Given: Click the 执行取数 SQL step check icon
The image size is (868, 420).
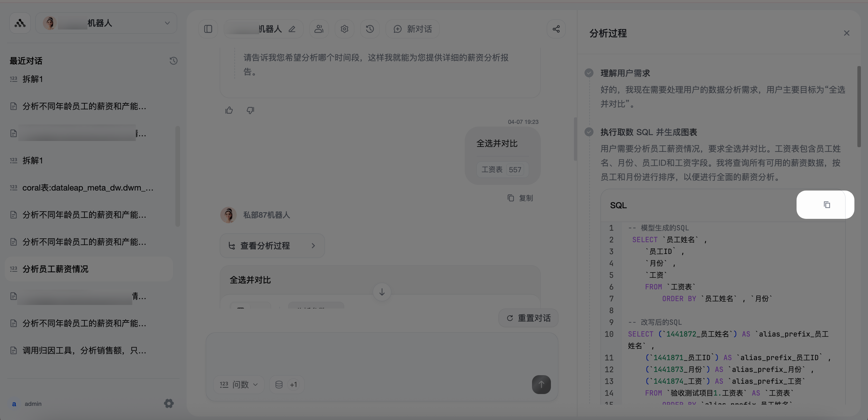Looking at the screenshot, I should click(x=589, y=132).
